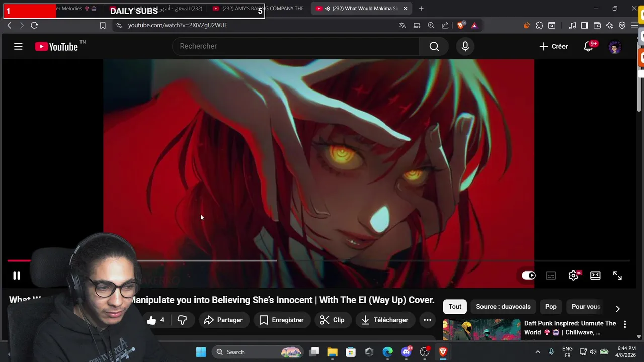Dislike the video with thumbs down
The height and width of the screenshot is (362, 644).
coord(182,320)
